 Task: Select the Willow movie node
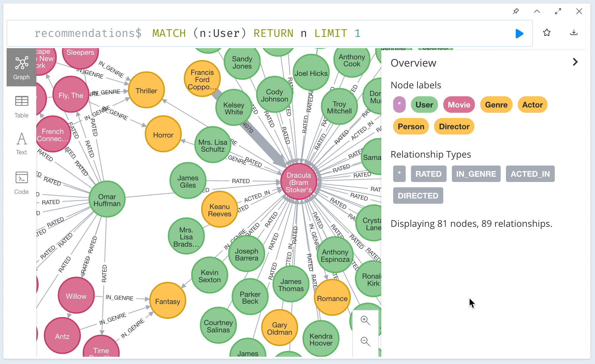tap(76, 295)
